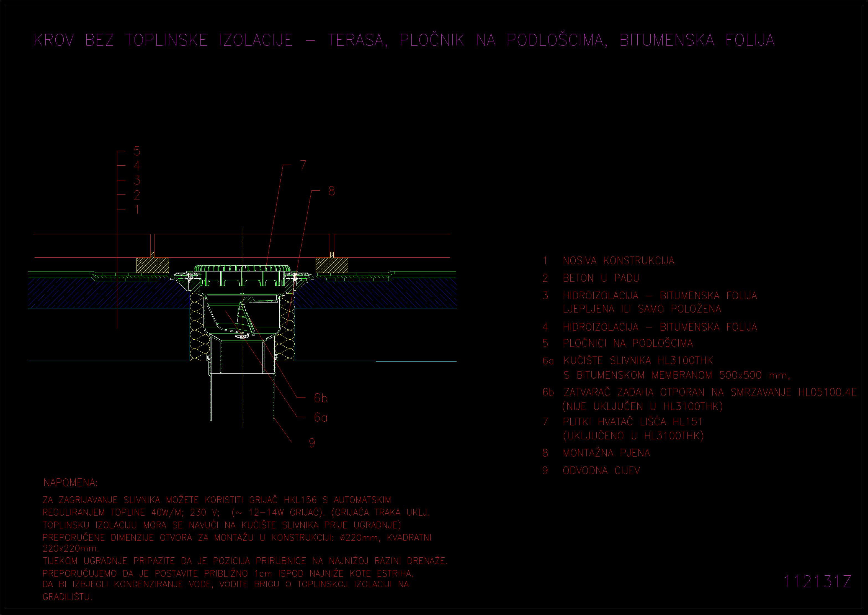Click callout number '7' above the drain grate
This screenshot has width=868, height=615.
click(303, 165)
